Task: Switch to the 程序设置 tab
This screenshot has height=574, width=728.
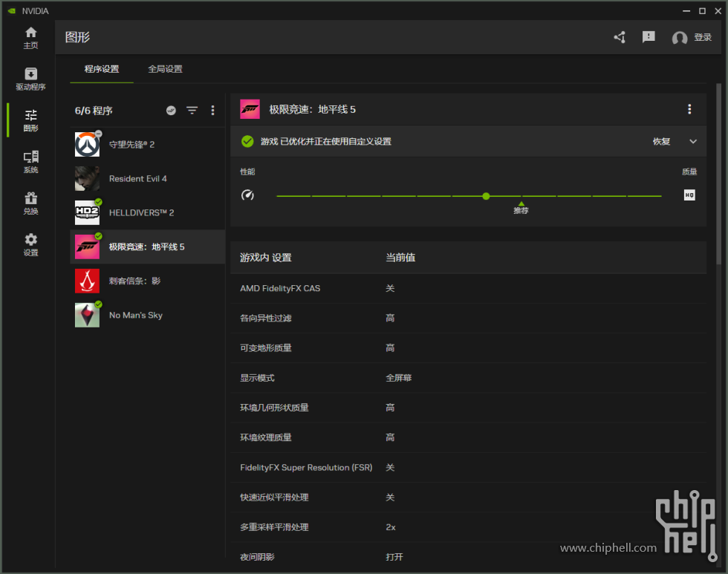Action: point(102,69)
